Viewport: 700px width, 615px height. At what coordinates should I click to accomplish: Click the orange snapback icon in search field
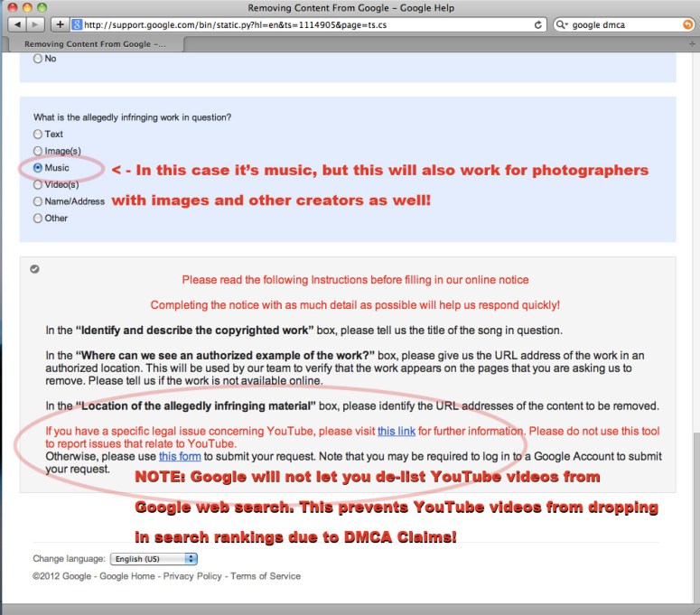click(x=687, y=24)
